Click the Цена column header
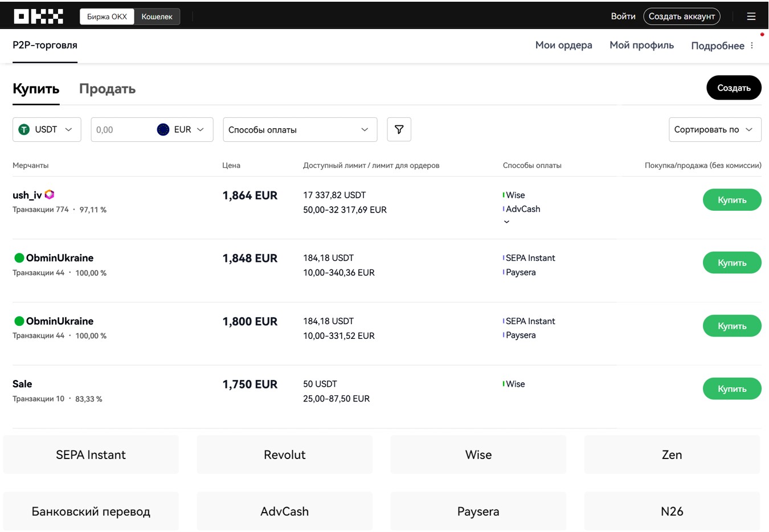The image size is (769, 532). point(231,165)
